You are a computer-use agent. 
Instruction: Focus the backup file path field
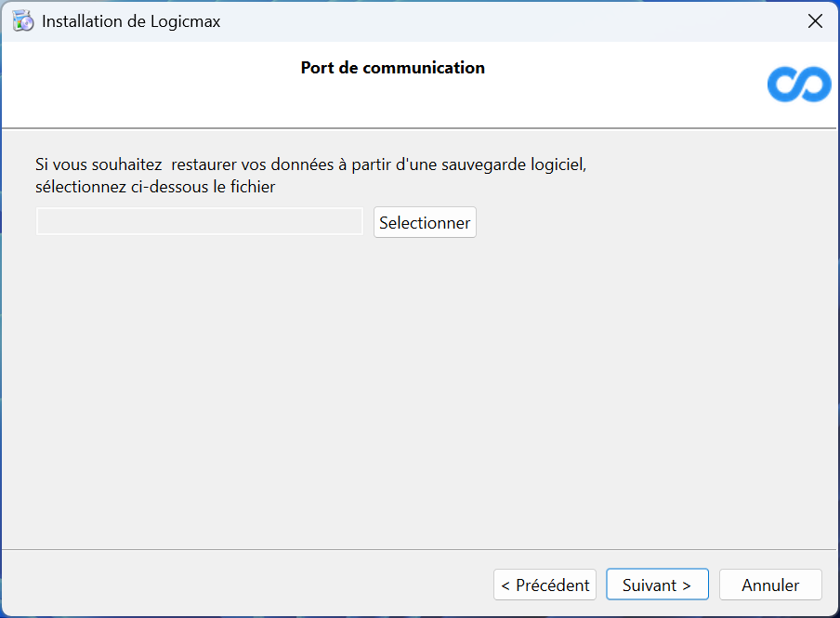click(x=199, y=222)
